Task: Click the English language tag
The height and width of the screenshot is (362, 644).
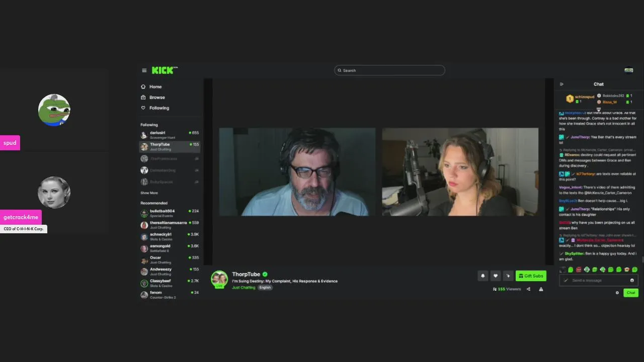Action: 265,288
